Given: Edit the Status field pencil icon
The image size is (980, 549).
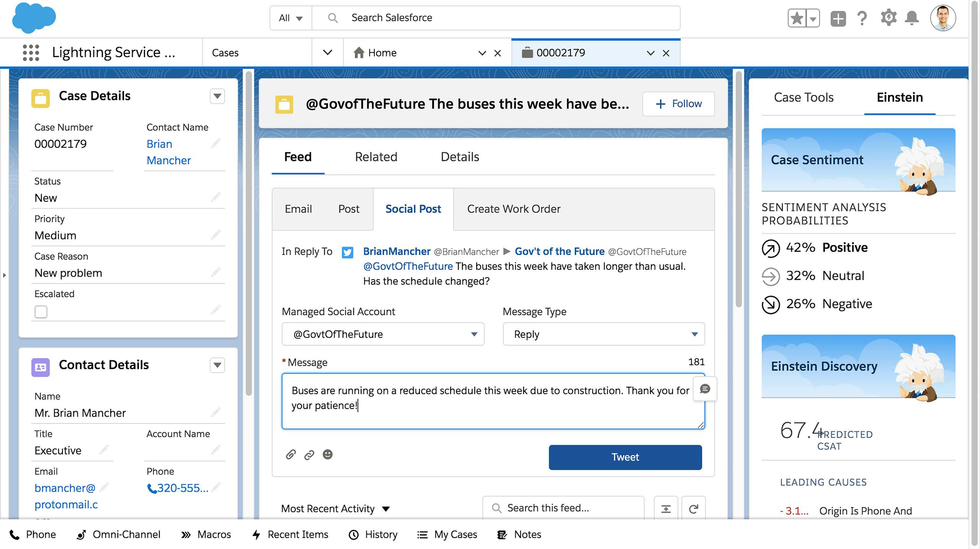Looking at the screenshot, I should pyautogui.click(x=216, y=197).
